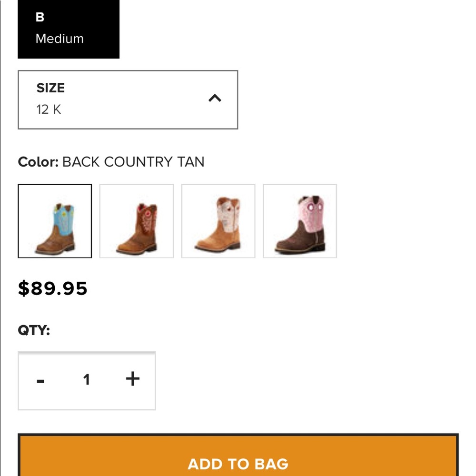
Task: Select the B Medium width option
Action: pos(68,29)
